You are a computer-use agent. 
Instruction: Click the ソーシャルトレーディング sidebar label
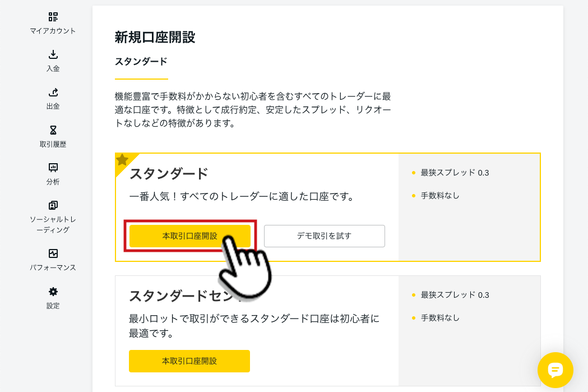[53, 224]
